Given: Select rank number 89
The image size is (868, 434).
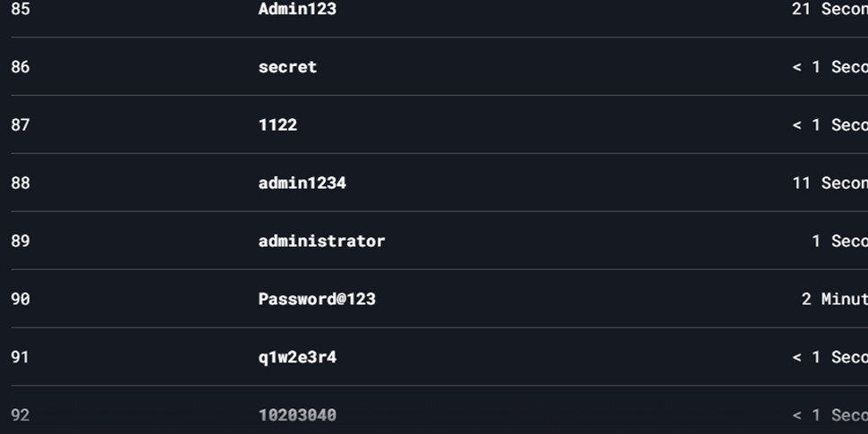Looking at the screenshot, I should point(20,242).
